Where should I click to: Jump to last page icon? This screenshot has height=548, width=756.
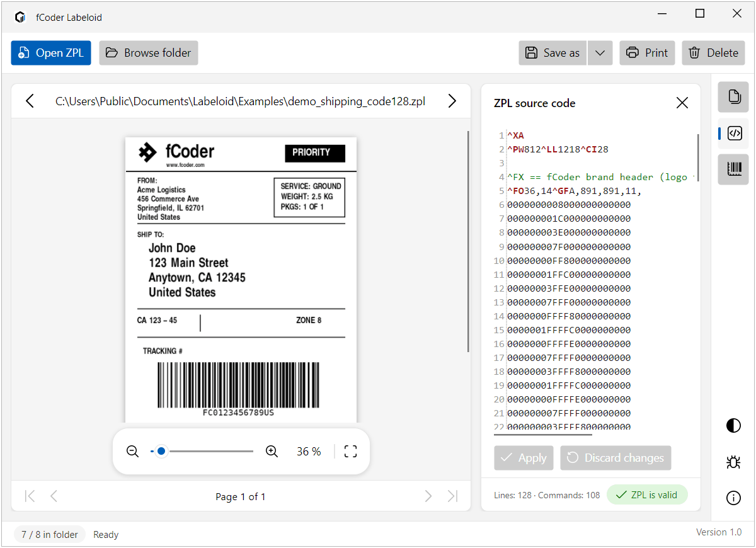pyautogui.click(x=452, y=496)
